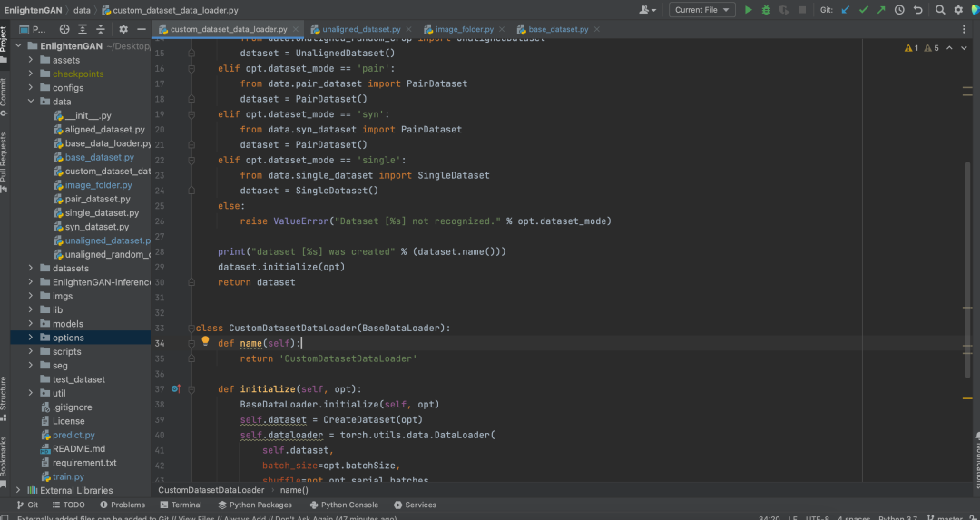
Task: Update project with the blue Git arrow
Action: click(x=846, y=10)
